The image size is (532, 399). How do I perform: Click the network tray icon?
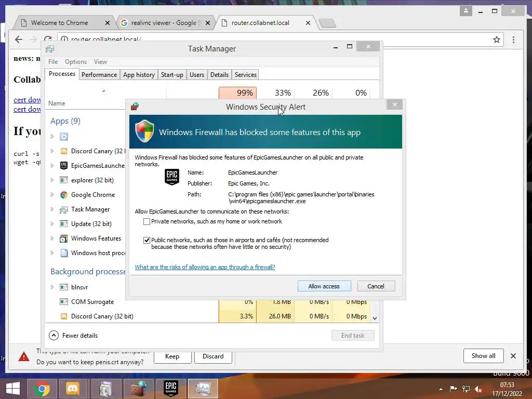[x=466, y=389]
